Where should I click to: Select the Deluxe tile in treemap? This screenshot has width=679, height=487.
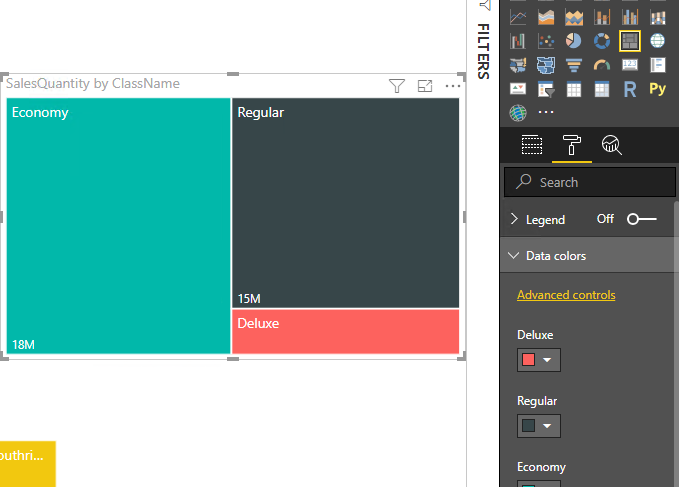pyautogui.click(x=346, y=332)
